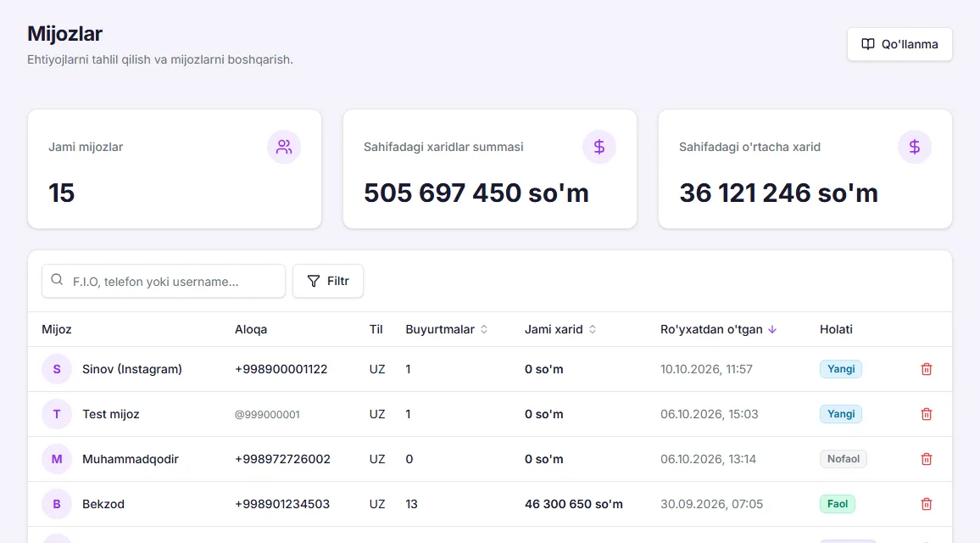Remove Muhammadqodir using the trash icon

[927, 459]
